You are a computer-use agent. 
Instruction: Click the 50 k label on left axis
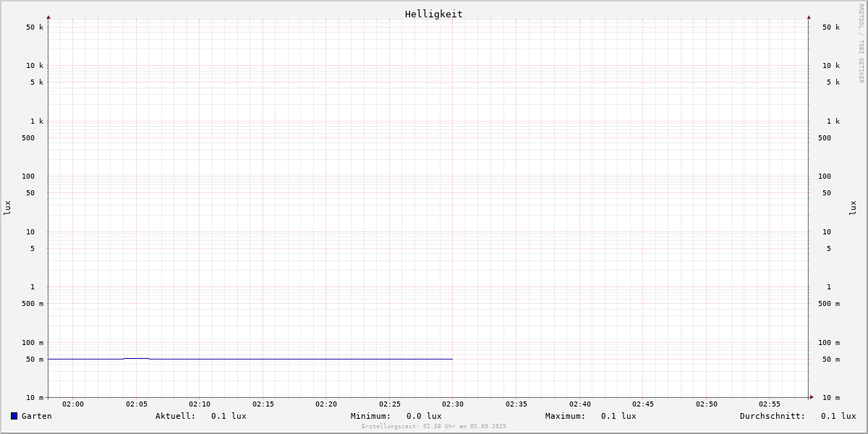tap(35, 27)
